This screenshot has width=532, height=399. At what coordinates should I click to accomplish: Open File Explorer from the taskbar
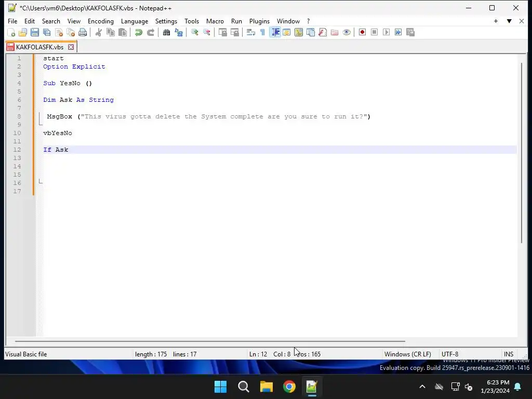267,387
